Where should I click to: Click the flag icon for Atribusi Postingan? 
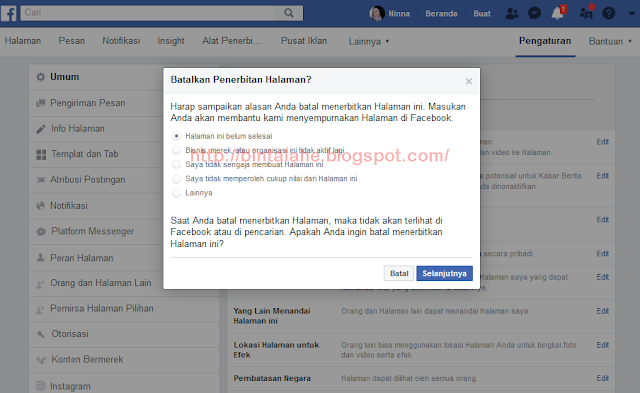pyautogui.click(x=40, y=180)
